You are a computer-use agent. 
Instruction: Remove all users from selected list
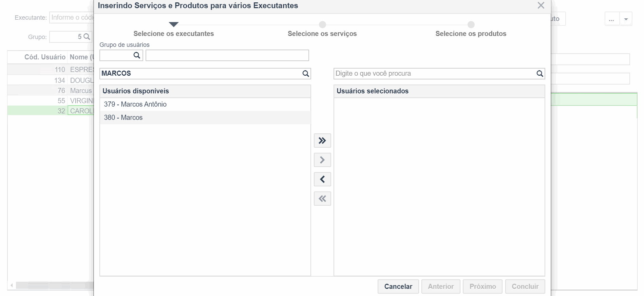(322, 199)
